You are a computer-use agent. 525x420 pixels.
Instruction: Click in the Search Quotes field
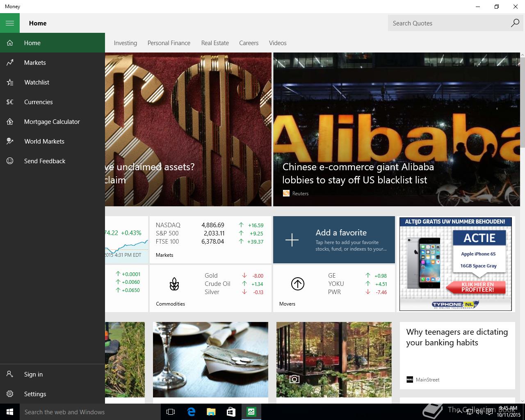click(x=449, y=23)
